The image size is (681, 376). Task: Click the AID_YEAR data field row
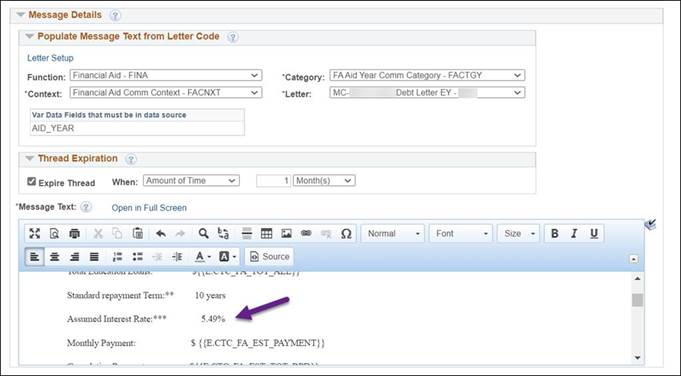[x=137, y=129]
